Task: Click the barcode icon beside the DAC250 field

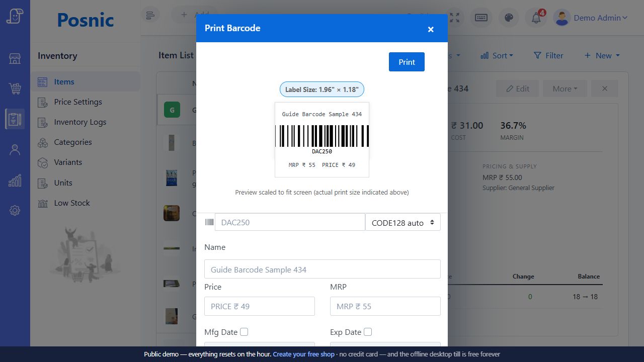Action: pos(209,222)
